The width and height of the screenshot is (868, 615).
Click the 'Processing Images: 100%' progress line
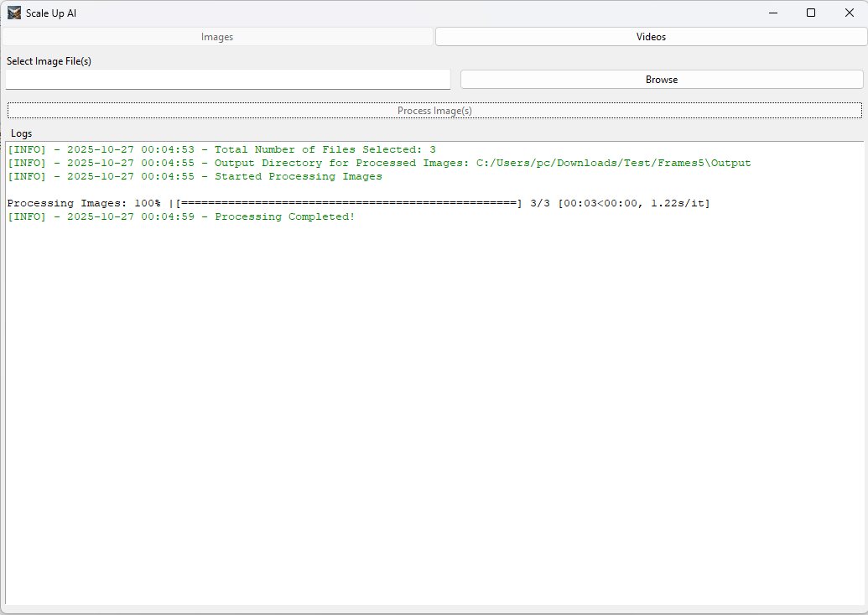(x=359, y=203)
